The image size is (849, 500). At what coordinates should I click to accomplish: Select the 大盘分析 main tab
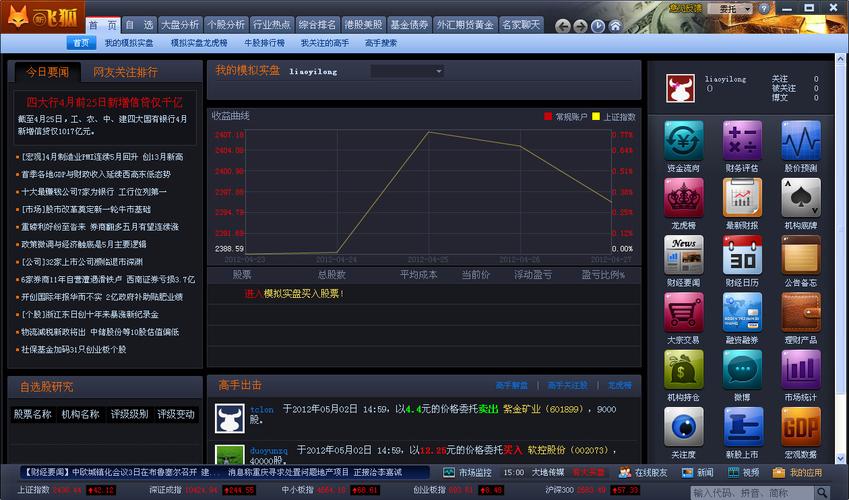[x=180, y=24]
